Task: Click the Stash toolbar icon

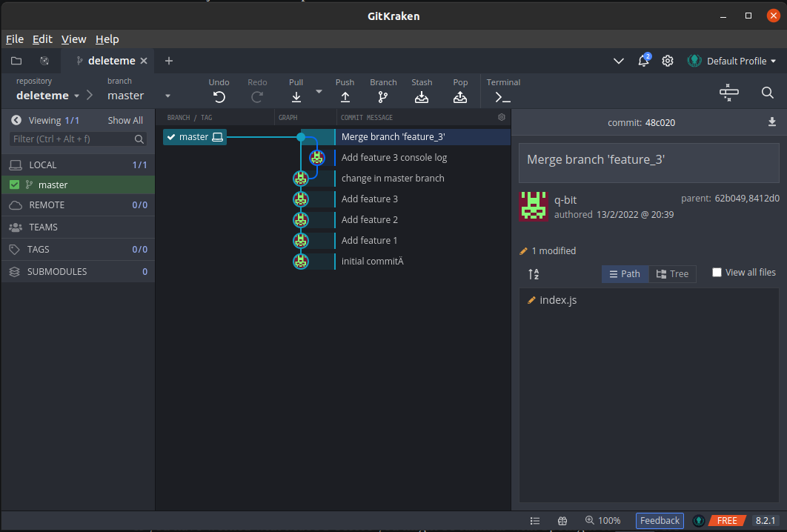Action: (x=422, y=97)
